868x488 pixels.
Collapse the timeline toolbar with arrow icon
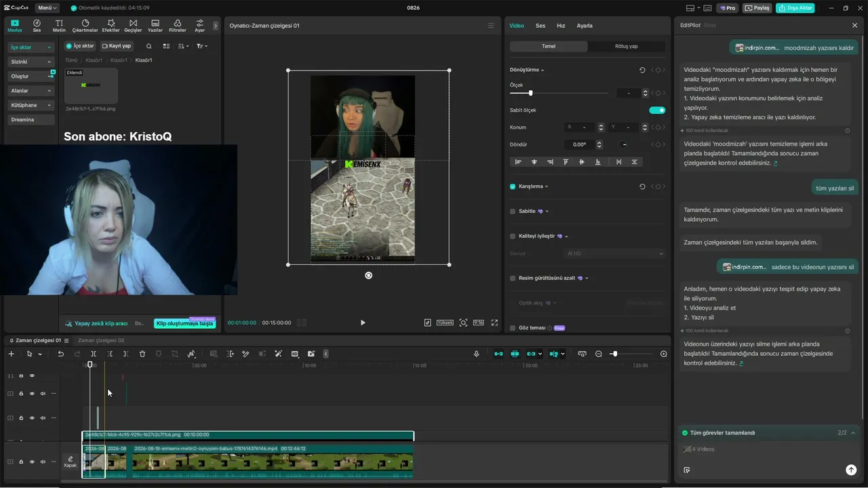pyautogui.click(x=326, y=354)
